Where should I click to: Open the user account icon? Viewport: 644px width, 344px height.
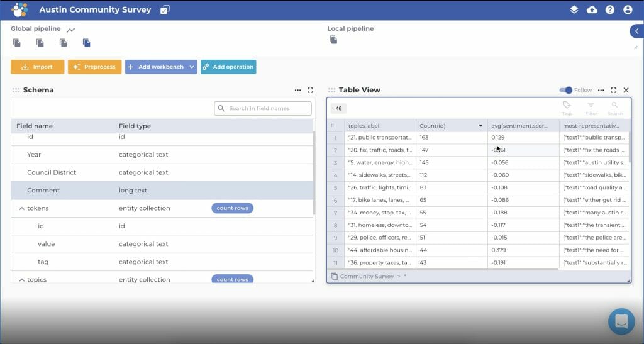click(628, 9)
